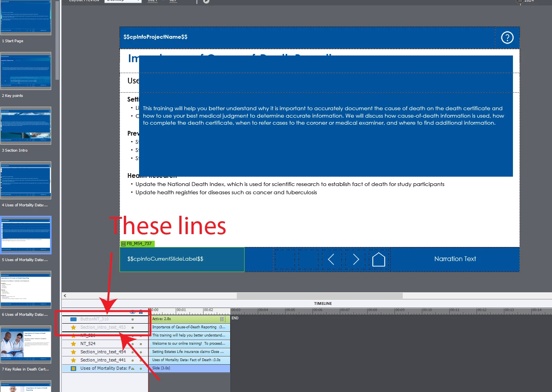Open the TIMELINE panel tab
The height and width of the screenshot is (392, 552).
tap(323, 304)
